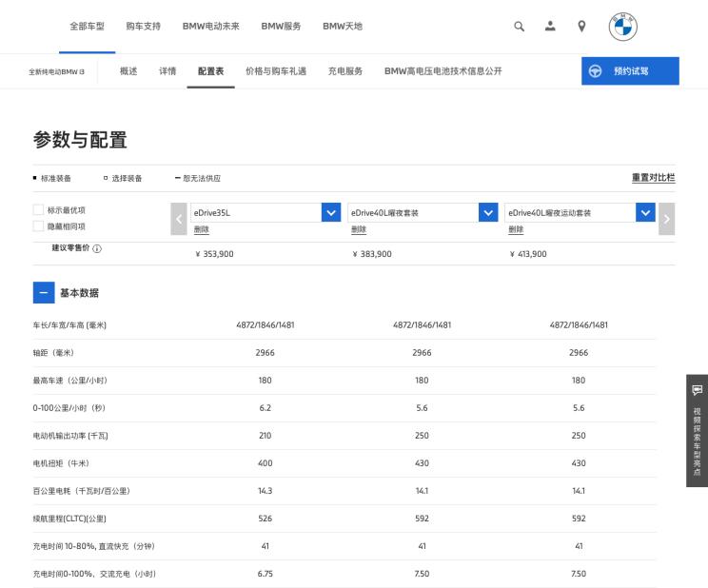Click the 预约试驾 button
The height and width of the screenshot is (588, 708).
630,71
